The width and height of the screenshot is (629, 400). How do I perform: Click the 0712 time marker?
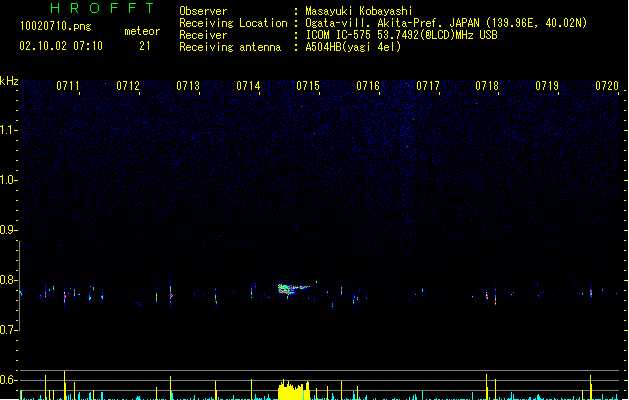pyautogui.click(x=128, y=86)
